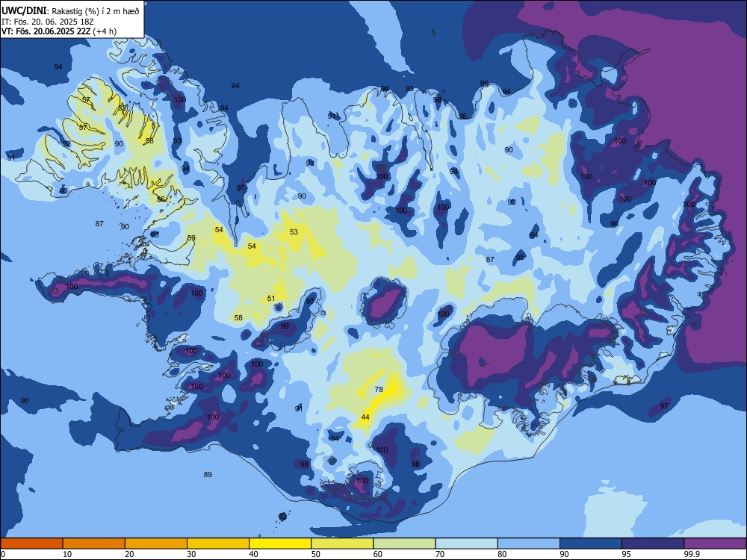The image size is (747, 560).
Task: Select the '78' humidity value on the map
Action: point(379,390)
